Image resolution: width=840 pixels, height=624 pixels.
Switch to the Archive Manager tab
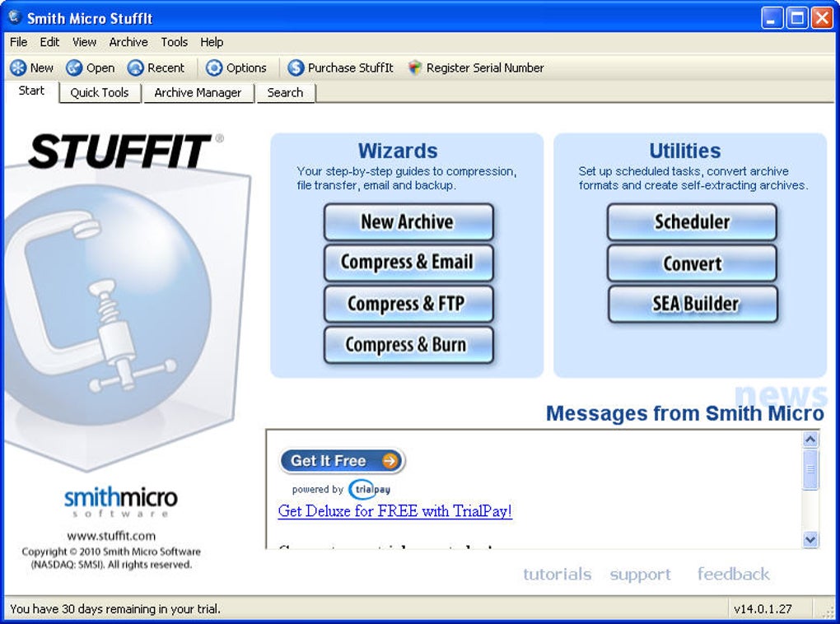point(198,93)
